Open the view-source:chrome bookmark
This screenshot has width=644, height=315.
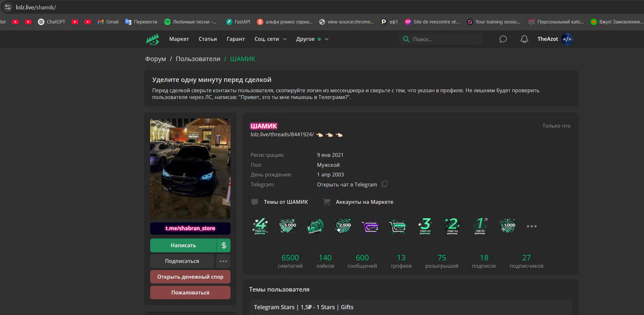coord(347,22)
